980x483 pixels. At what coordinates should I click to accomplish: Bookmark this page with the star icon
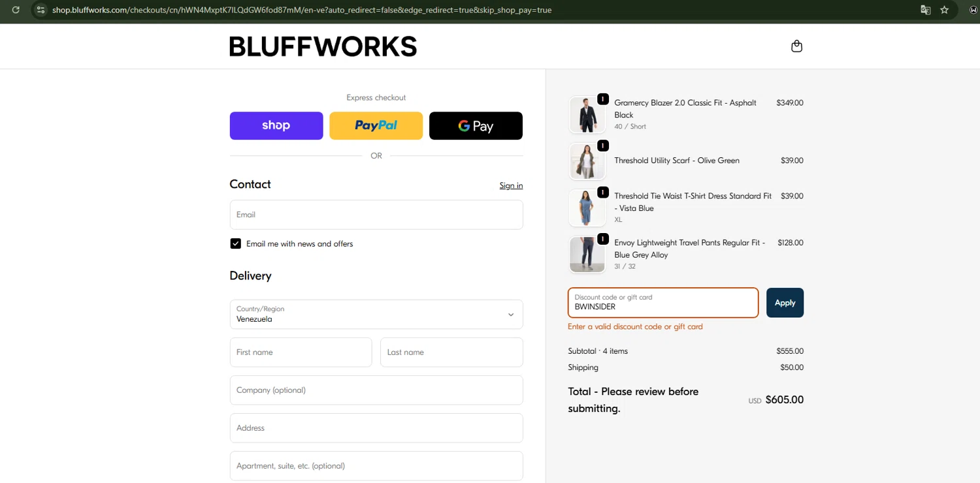click(944, 10)
